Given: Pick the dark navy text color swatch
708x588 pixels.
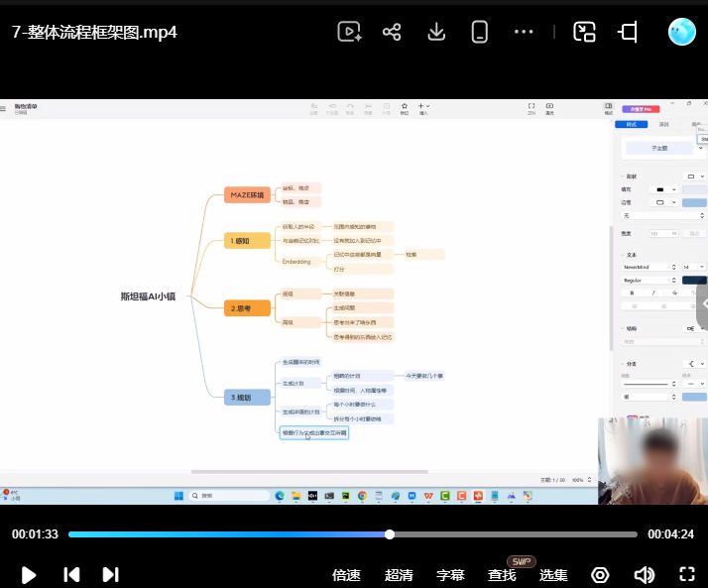Looking at the screenshot, I should click(x=694, y=280).
